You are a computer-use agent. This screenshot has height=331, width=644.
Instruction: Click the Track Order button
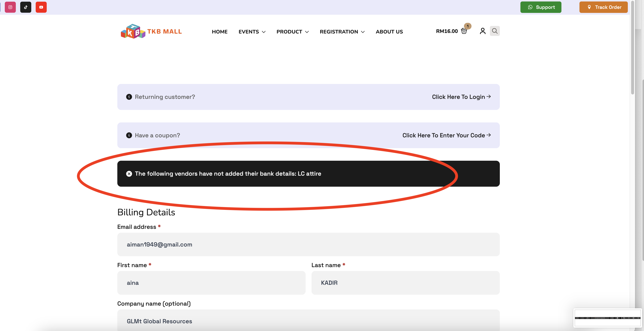(604, 7)
